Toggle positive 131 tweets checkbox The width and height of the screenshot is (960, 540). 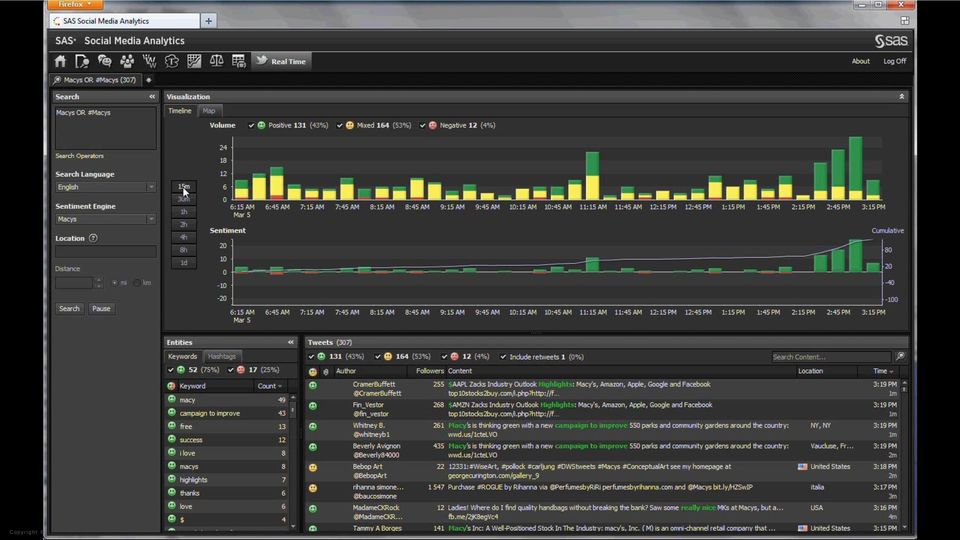pos(312,357)
